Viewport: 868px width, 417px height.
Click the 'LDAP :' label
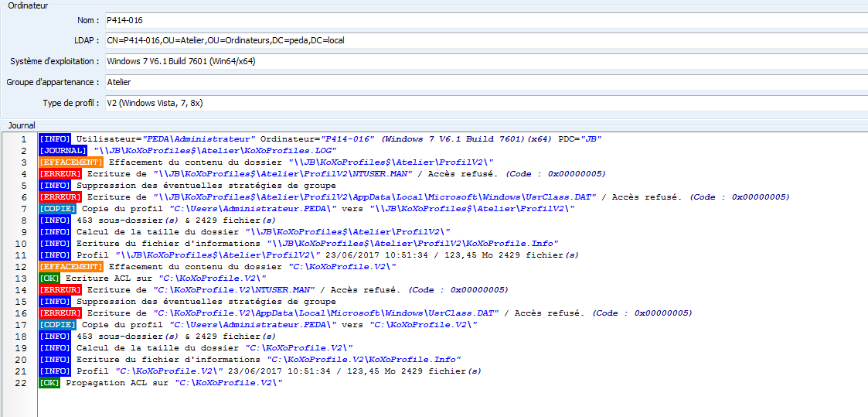tap(87, 40)
